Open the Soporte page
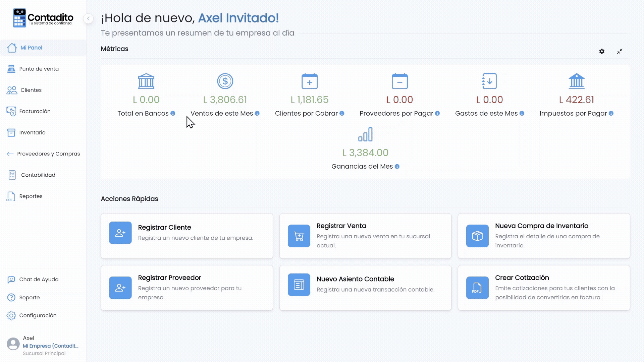 pos(43,297)
